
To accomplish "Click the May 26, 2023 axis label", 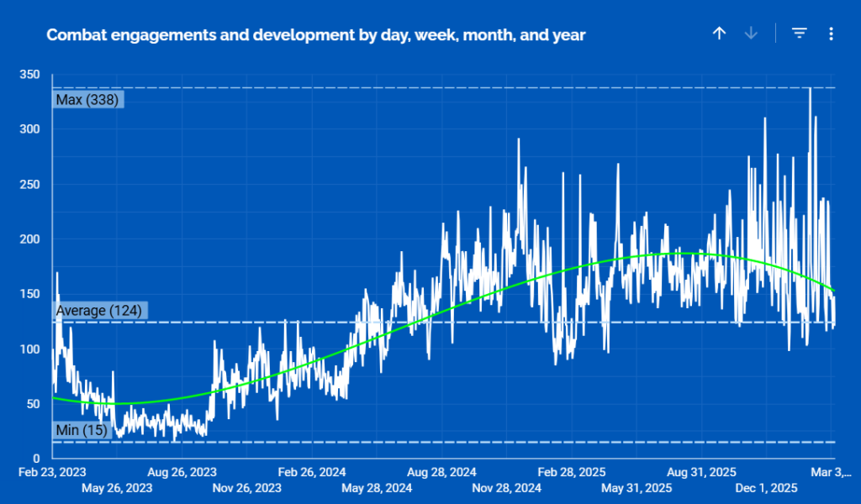I will tap(117, 487).
